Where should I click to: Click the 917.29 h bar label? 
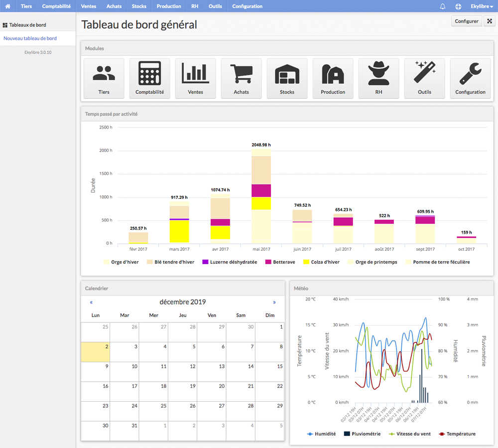179,197
